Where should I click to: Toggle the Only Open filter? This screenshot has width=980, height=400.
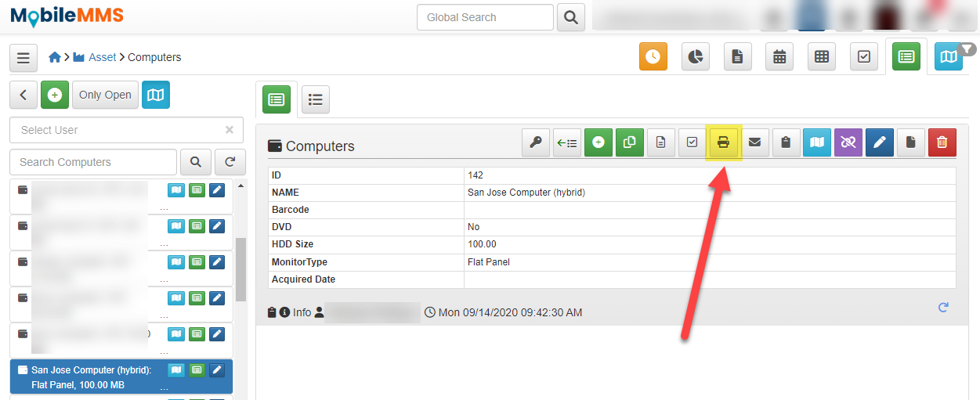point(105,95)
